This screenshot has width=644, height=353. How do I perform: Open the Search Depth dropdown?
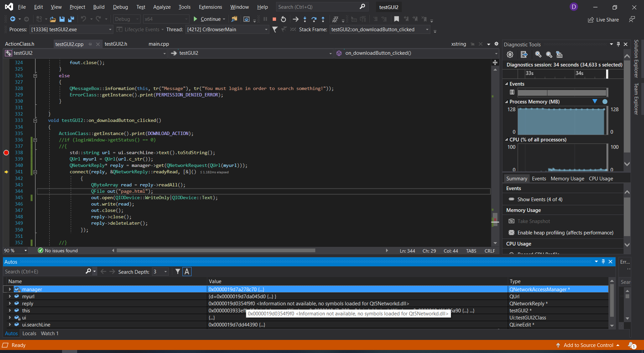tap(160, 272)
